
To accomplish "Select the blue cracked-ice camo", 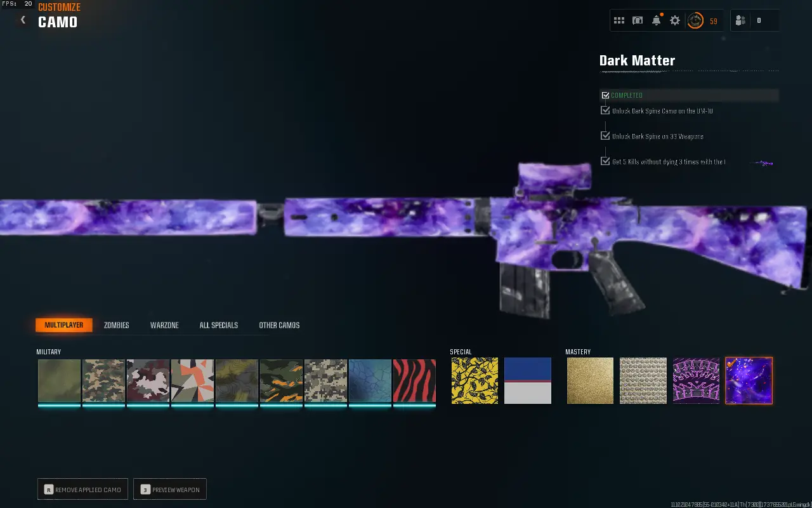I will (370, 381).
